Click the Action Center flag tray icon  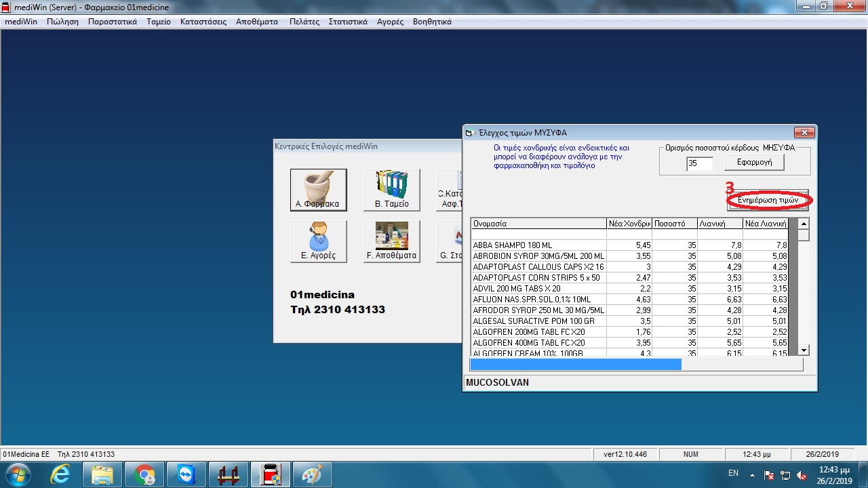769,474
